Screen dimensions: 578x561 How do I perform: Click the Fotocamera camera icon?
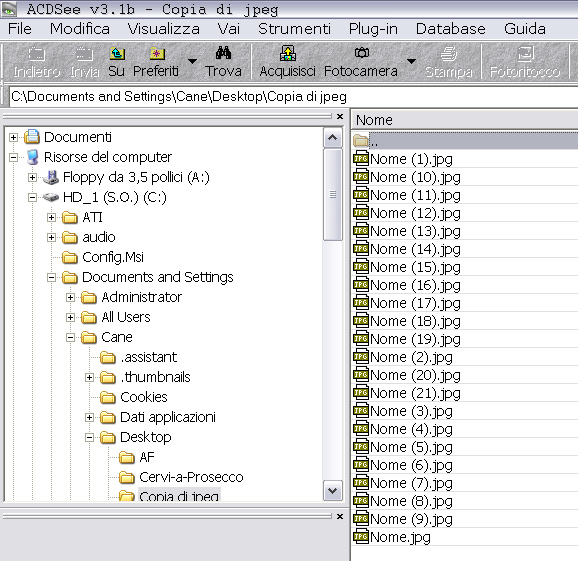coord(362,53)
